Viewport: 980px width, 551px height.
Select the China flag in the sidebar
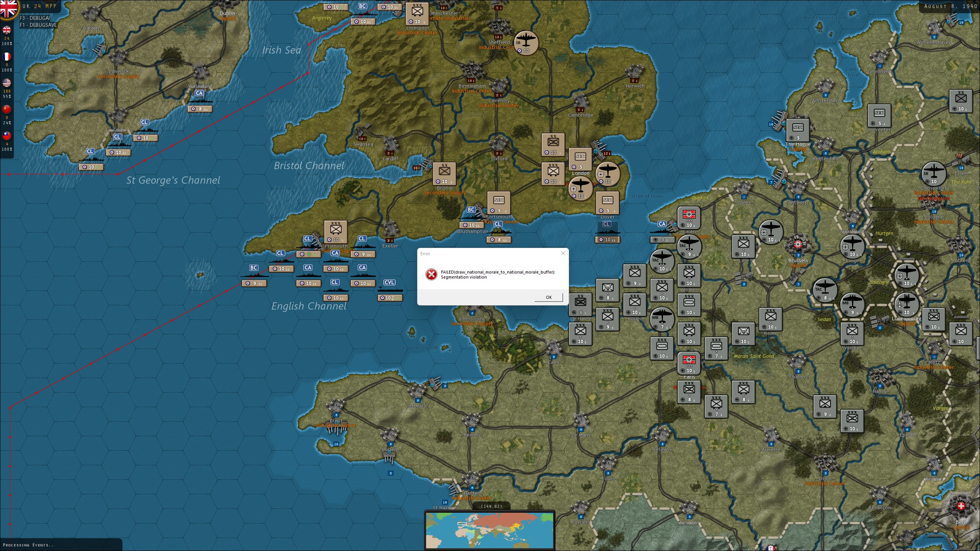[7, 136]
